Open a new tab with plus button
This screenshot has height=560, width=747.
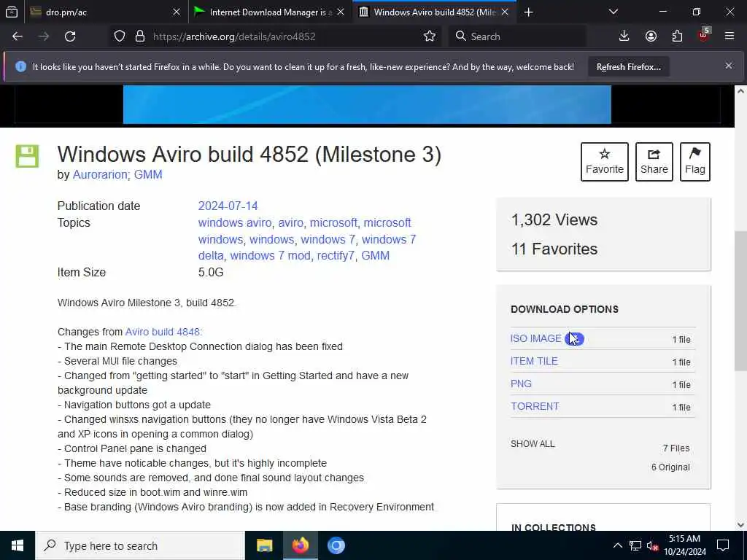pyautogui.click(x=528, y=12)
